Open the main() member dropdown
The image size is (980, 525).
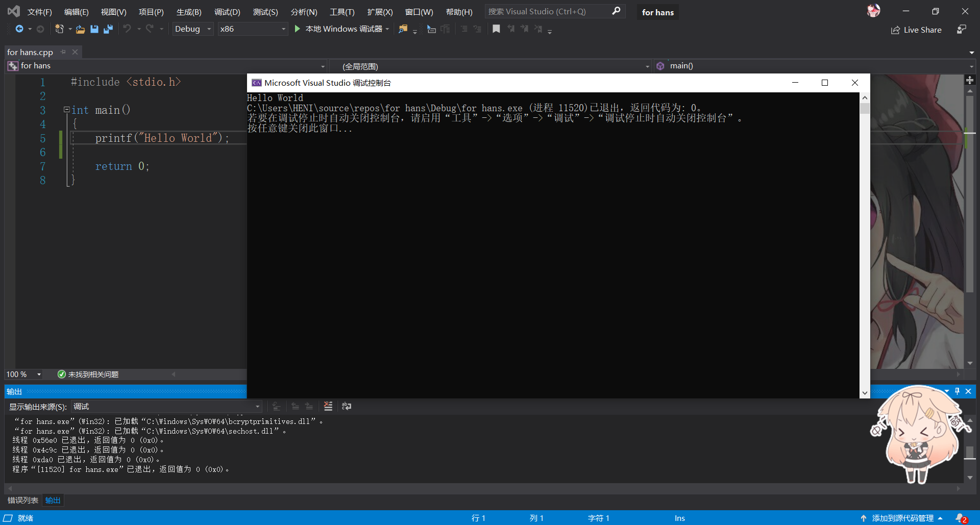pyautogui.click(x=815, y=66)
